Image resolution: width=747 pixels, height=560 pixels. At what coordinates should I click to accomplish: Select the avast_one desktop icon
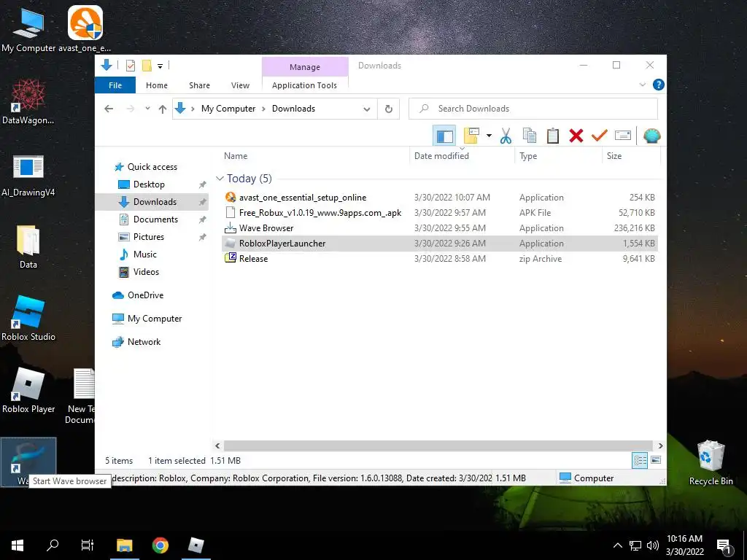85,28
